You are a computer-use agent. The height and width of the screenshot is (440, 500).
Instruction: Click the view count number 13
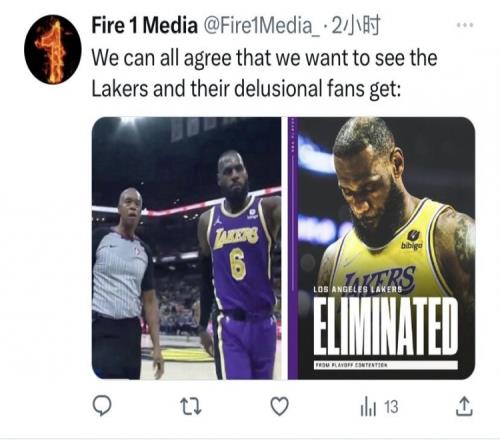(x=391, y=407)
